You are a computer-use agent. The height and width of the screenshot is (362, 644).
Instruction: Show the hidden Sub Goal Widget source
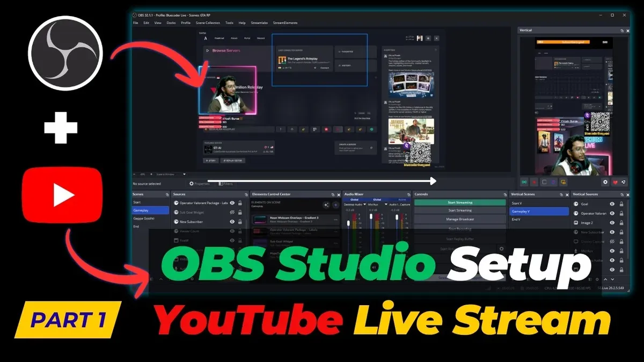point(232,212)
